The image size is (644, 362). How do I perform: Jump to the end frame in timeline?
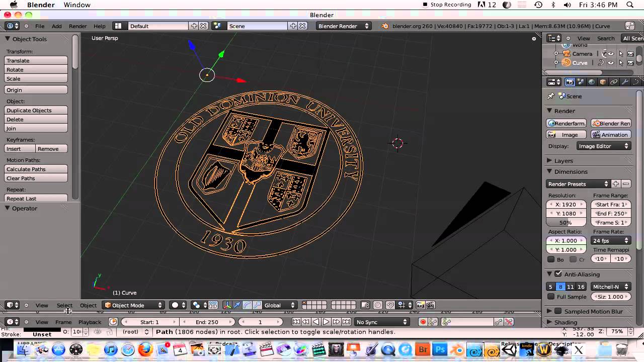pyautogui.click(x=346, y=322)
